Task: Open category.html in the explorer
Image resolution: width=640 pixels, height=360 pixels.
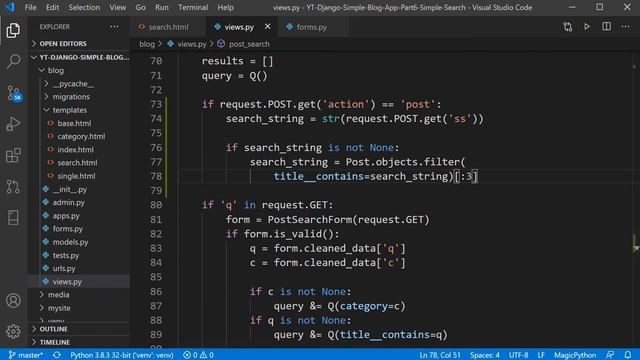Action: (x=81, y=136)
